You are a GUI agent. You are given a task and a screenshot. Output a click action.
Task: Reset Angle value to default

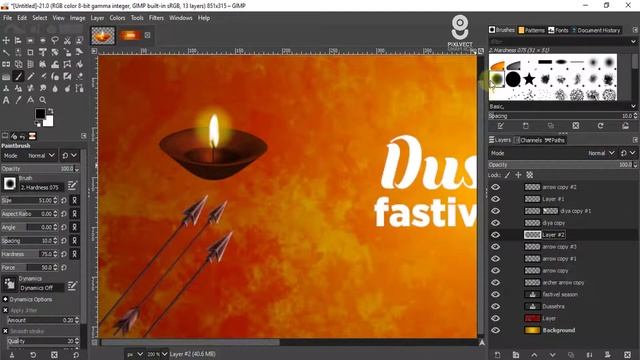tap(64, 227)
